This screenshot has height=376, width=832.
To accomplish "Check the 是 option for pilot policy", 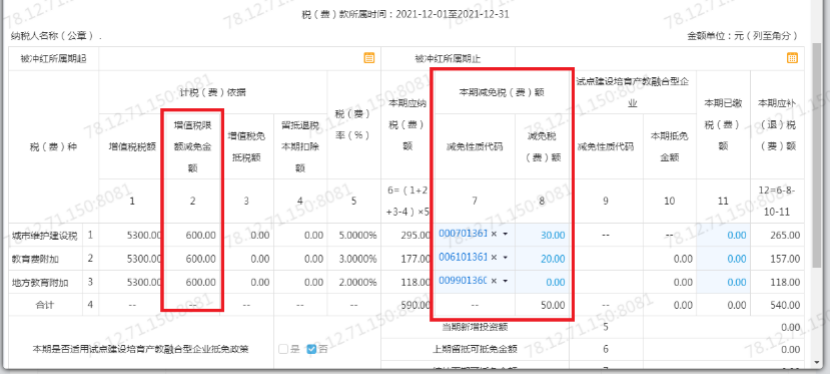I will (283, 349).
